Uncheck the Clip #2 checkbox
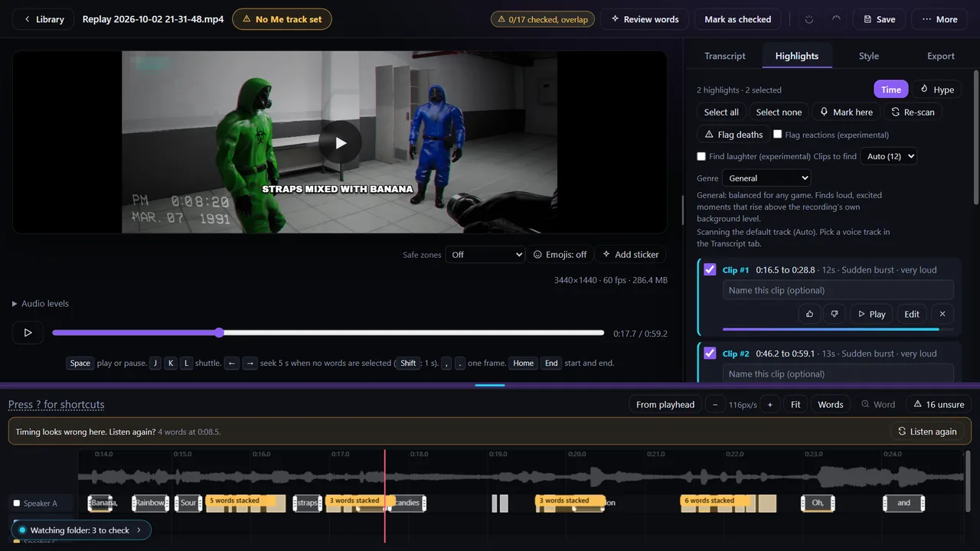Image resolution: width=980 pixels, height=551 pixels. (x=710, y=353)
